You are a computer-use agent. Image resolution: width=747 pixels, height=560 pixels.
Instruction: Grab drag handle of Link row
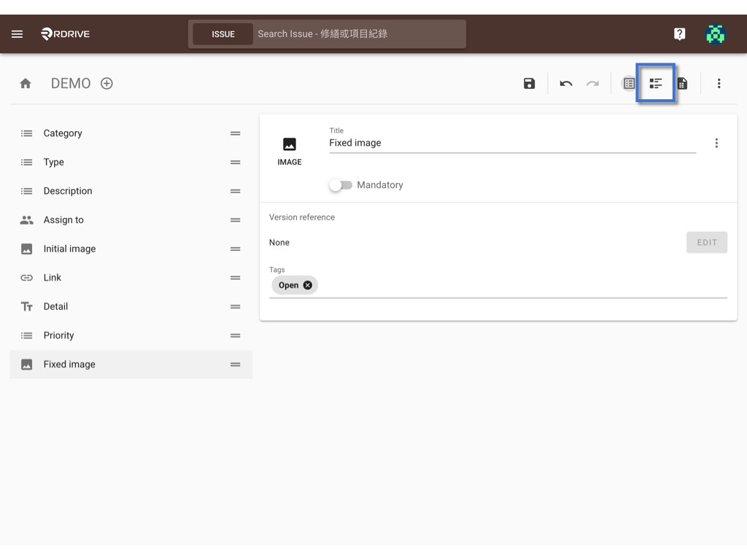[x=236, y=278]
